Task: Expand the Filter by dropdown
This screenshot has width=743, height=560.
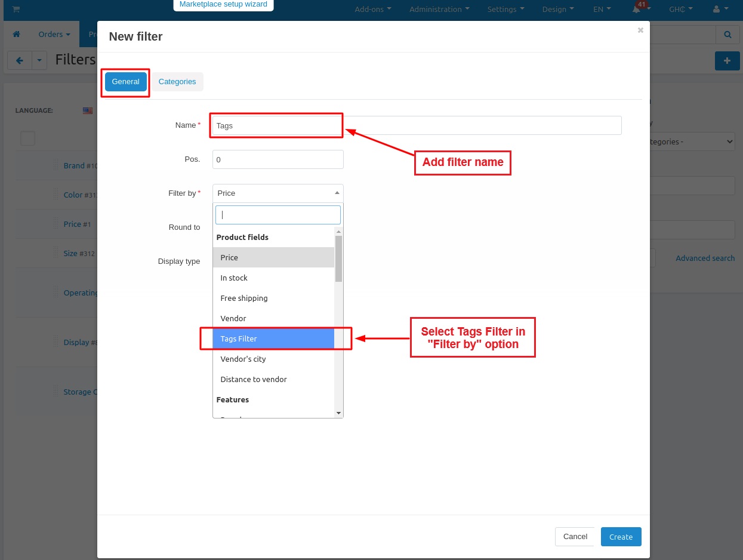Action: pos(278,193)
